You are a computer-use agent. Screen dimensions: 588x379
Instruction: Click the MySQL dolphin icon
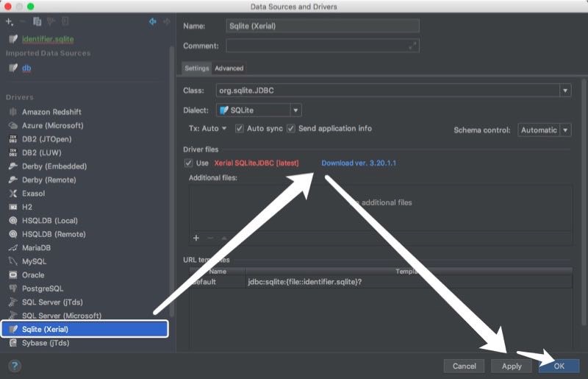(x=13, y=261)
